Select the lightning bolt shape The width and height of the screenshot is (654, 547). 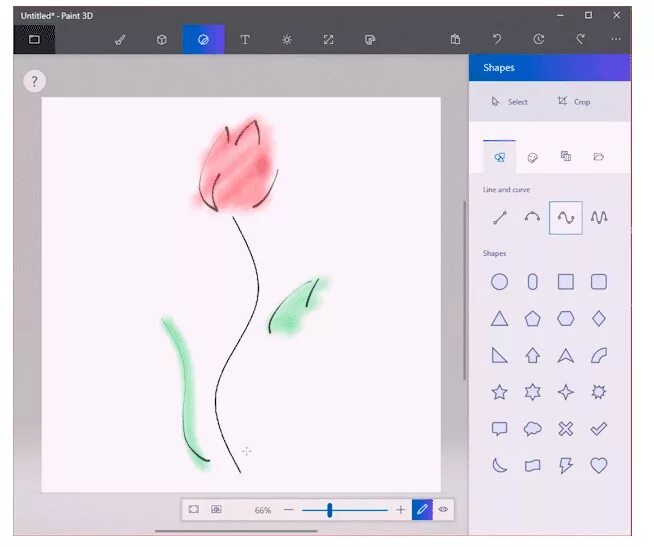(x=566, y=465)
